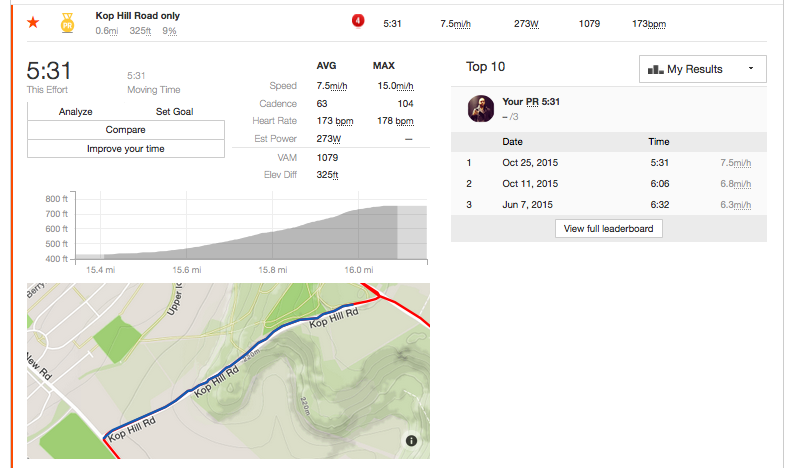Click the Compare button

point(126,130)
